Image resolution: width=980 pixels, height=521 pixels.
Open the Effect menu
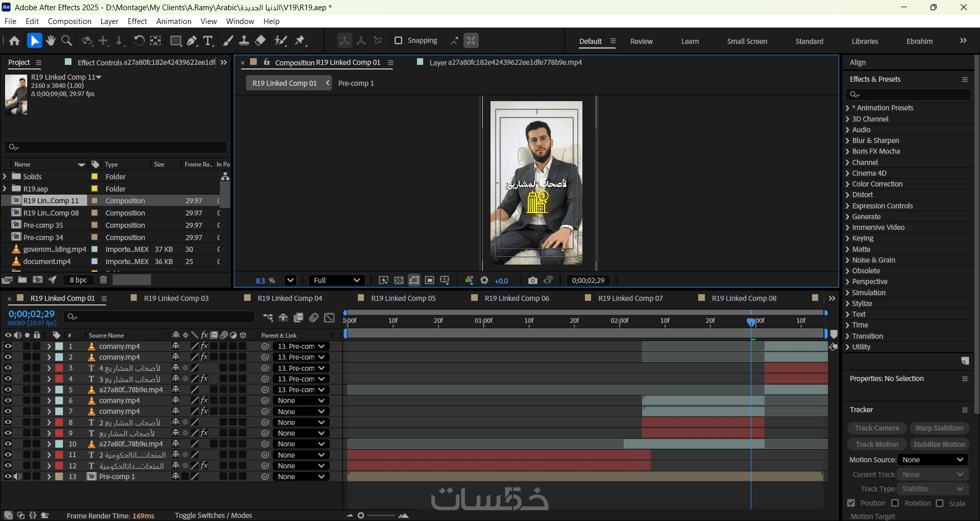click(x=137, y=21)
